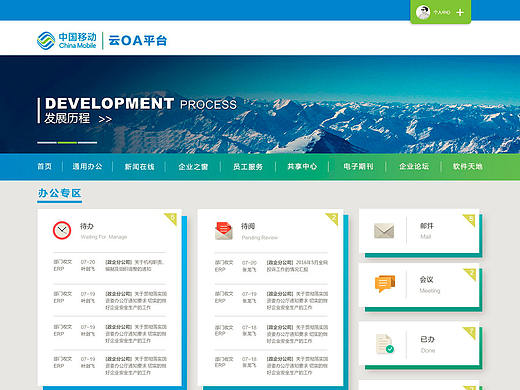The image size is (520, 390).
Task: Open the 待阅 card title
Action: coord(248,226)
